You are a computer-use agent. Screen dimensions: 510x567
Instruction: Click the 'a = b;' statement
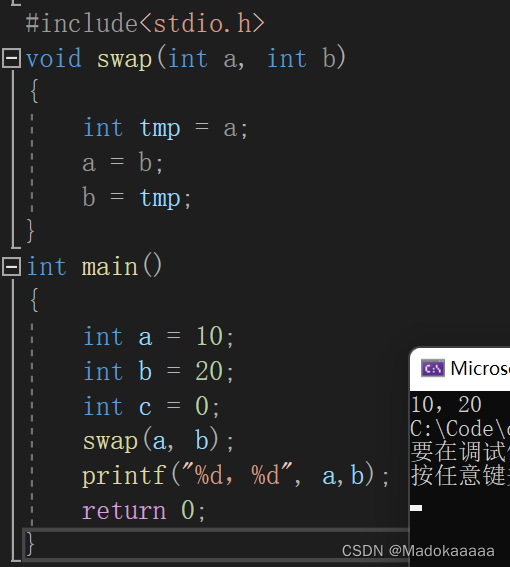(x=123, y=163)
